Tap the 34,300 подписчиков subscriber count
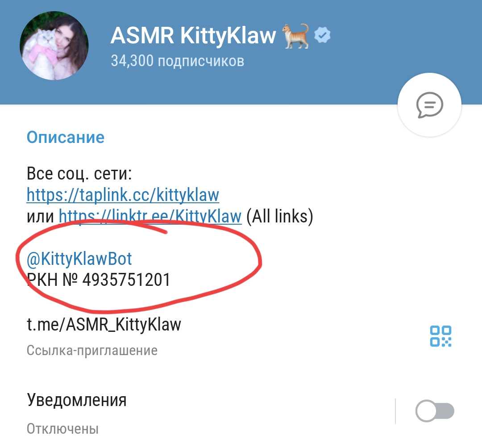 [177, 61]
